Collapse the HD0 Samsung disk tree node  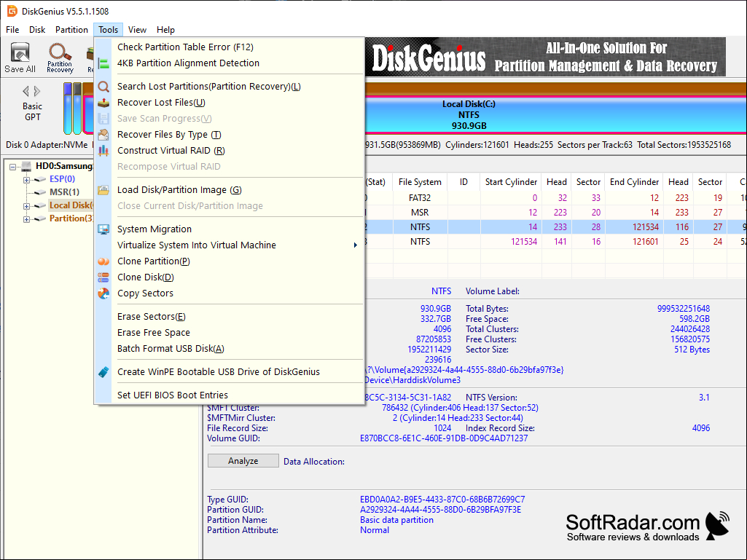tap(13, 167)
